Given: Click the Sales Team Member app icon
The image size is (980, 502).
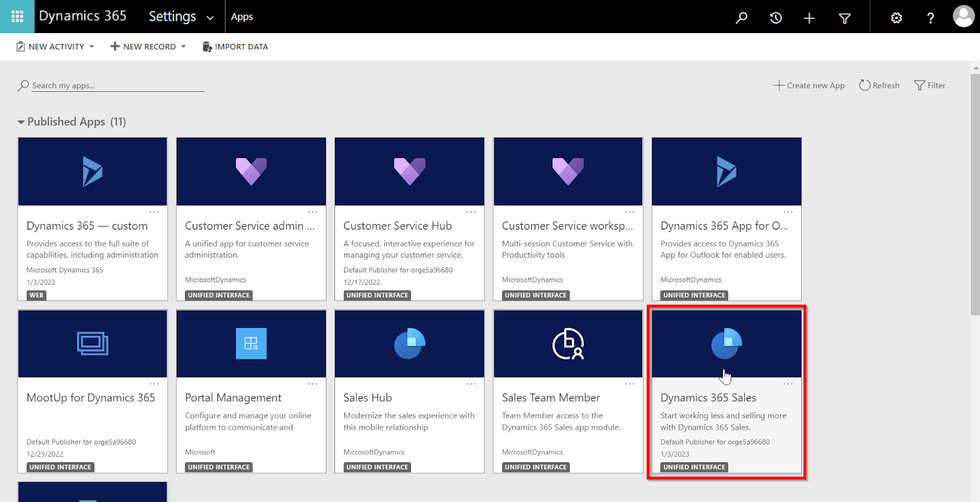Looking at the screenshot, I should tap(568, 343).
